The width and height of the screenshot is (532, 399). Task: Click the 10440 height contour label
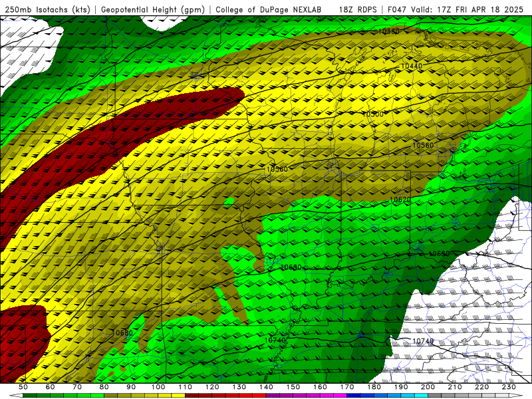412,66
